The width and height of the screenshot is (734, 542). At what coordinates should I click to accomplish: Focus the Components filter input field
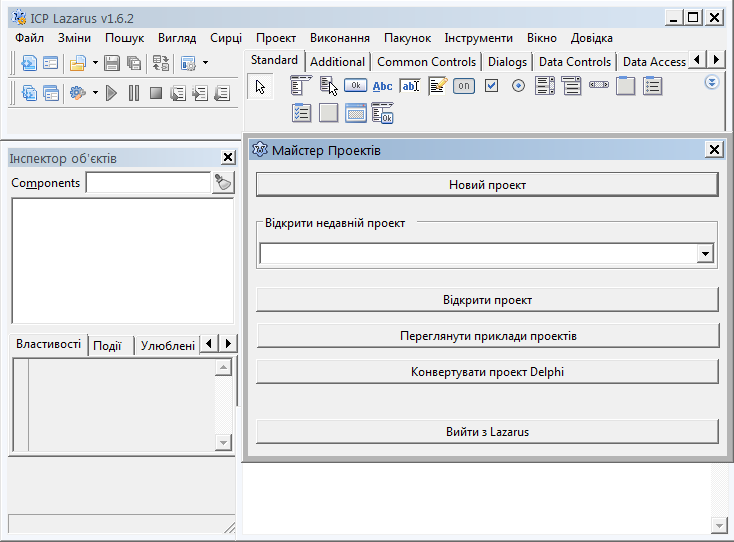148,183
